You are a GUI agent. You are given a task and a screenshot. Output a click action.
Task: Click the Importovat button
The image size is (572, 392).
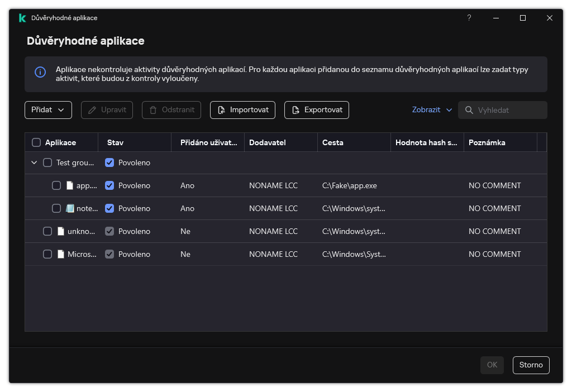[x=242, y=110]
